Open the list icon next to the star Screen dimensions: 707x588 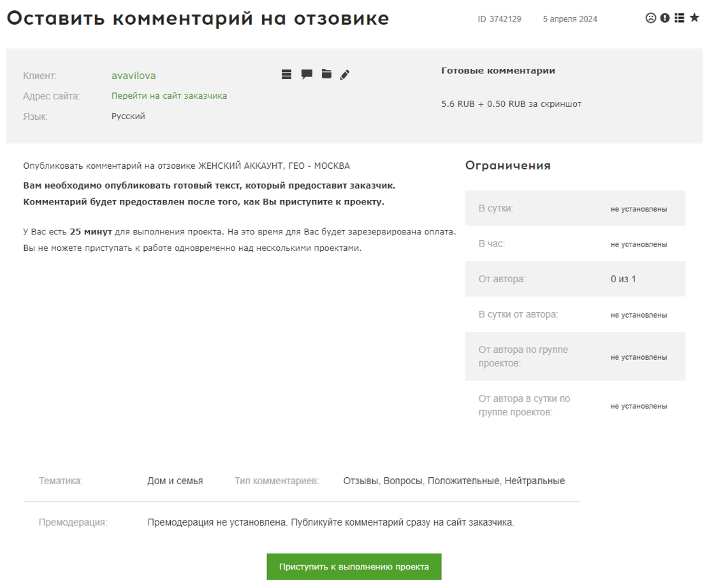tap(680, 18)
